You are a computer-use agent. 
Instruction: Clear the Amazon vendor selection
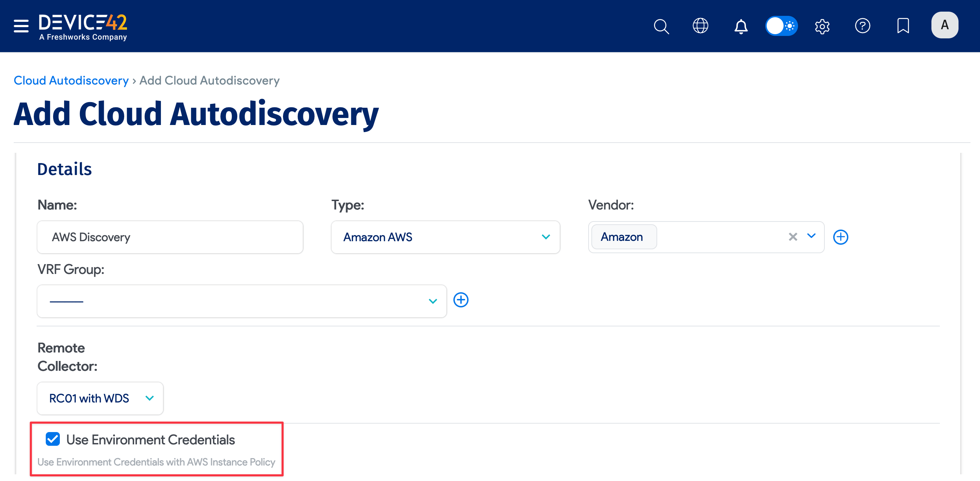coord(793,237)
